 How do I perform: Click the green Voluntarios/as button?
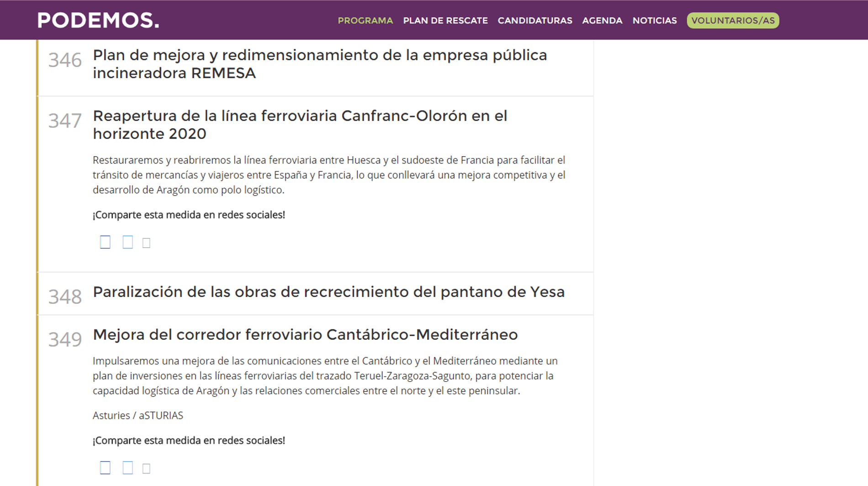coord(732,21)
